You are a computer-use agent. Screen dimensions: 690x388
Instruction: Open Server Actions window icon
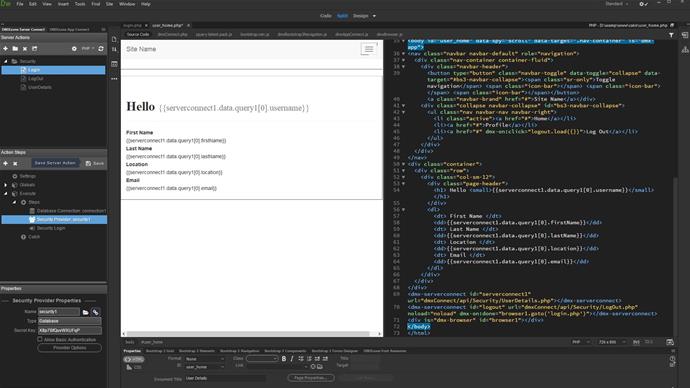[34, 48]
